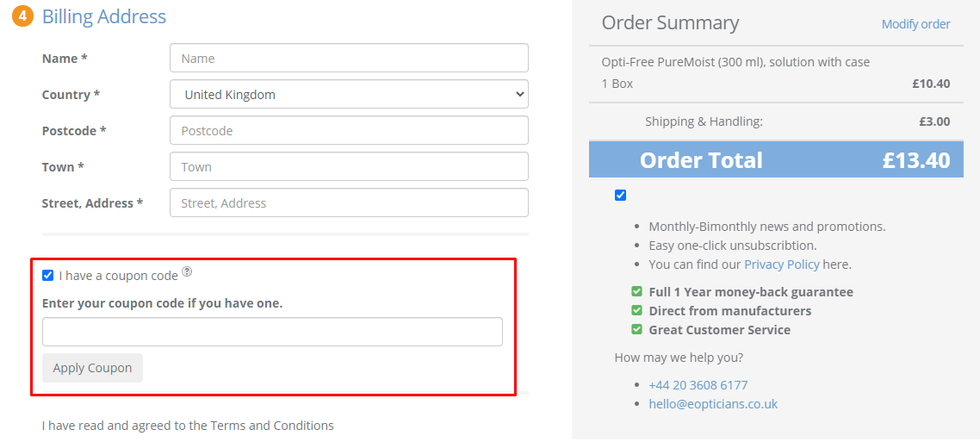Click the green check beside Direct from manufacturers

click(637, 310)
